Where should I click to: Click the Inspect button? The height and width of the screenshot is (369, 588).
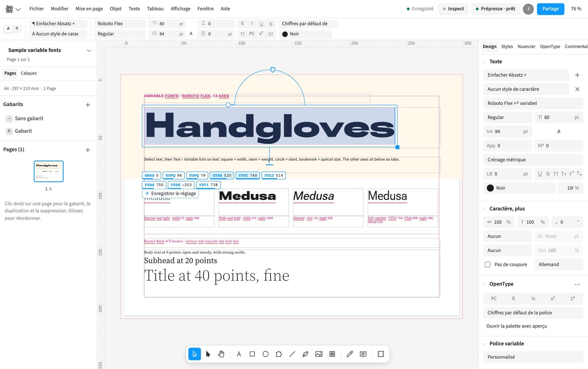453,9
